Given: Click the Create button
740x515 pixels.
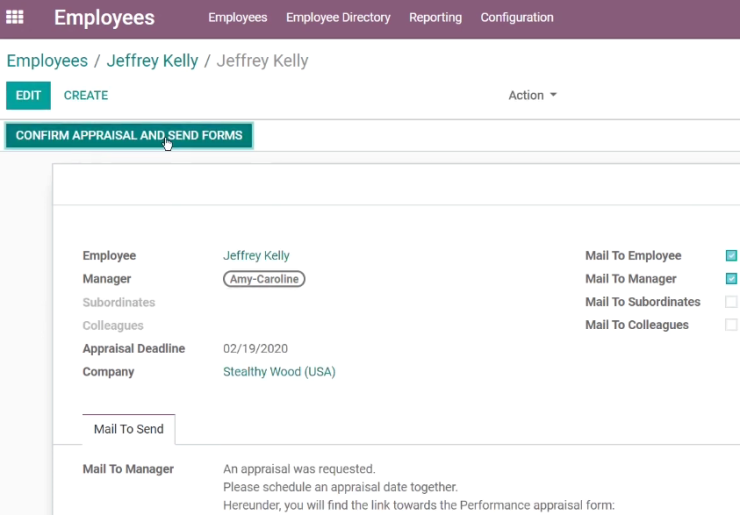Looking at the screenshot, I should [86, 95].
